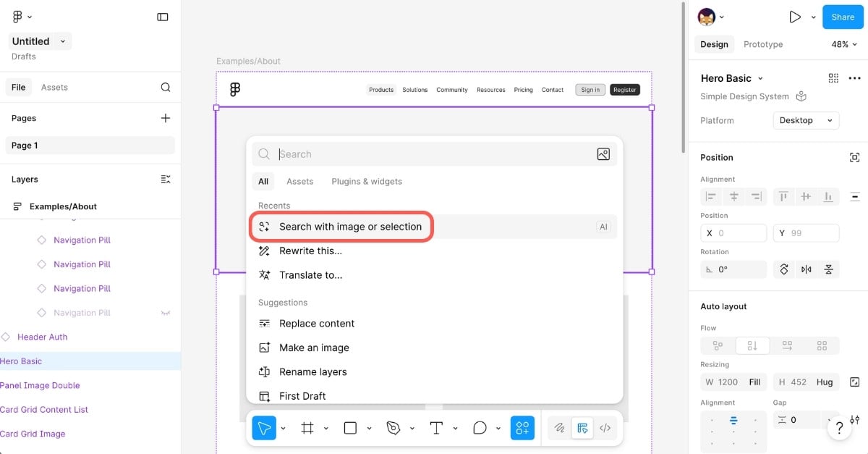
Task: Click the library cube icon near Simple Design System
Action: click(801, 96)
